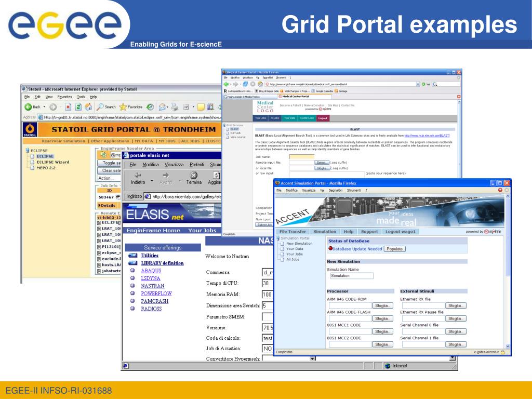Click the Print icon in Statoil IE toolbar
Screen dimensions: 532x399
pyautogui.click(x=175, y=107)
